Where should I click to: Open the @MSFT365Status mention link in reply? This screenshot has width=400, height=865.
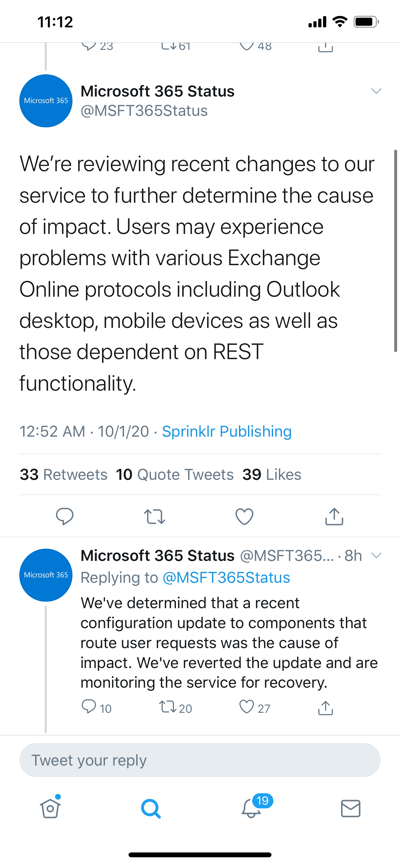[226, 578]
